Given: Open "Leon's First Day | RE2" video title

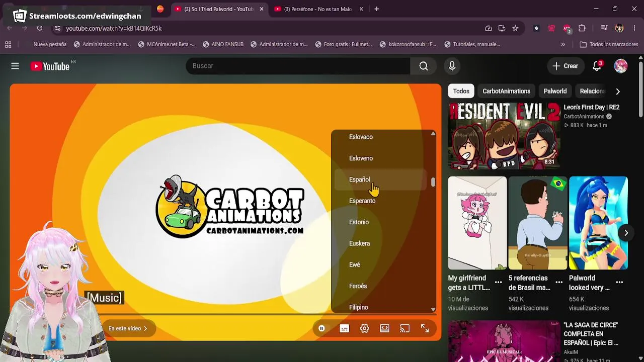Looking at the screenshot, I should [x=591, y=107].
